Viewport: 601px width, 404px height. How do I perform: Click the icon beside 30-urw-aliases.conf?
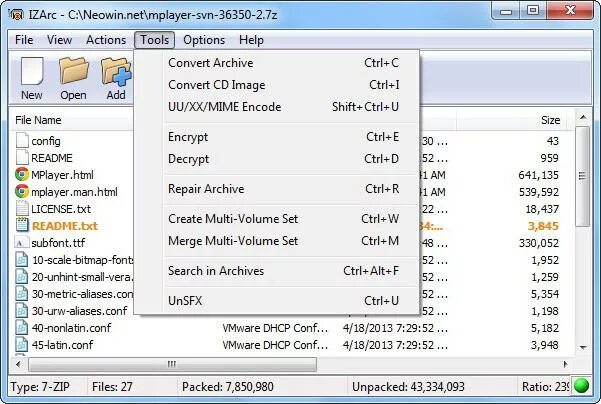(22, 310)
